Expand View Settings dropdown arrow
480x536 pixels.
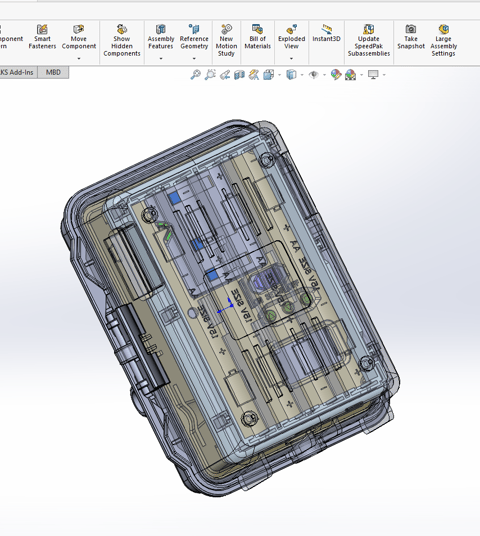[x=384, y=75]
